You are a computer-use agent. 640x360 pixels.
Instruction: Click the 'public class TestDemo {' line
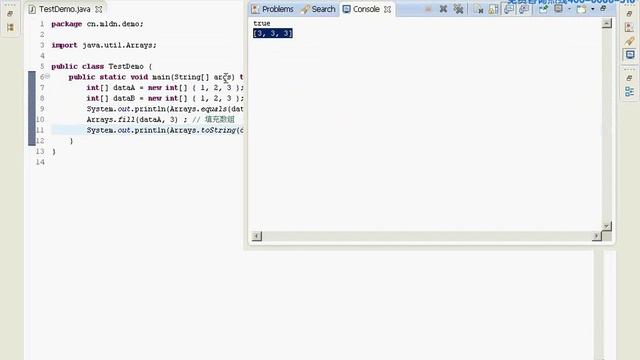pos(102,67)
